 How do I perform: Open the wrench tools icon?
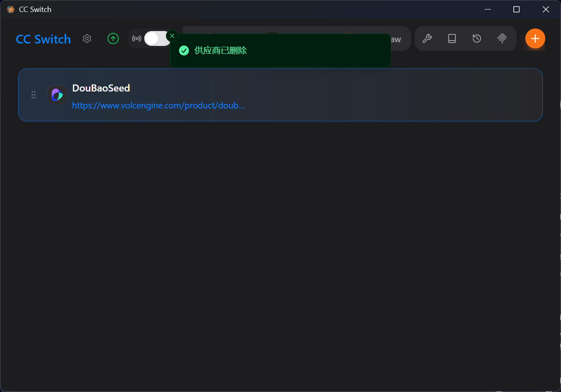click(427, 38)
